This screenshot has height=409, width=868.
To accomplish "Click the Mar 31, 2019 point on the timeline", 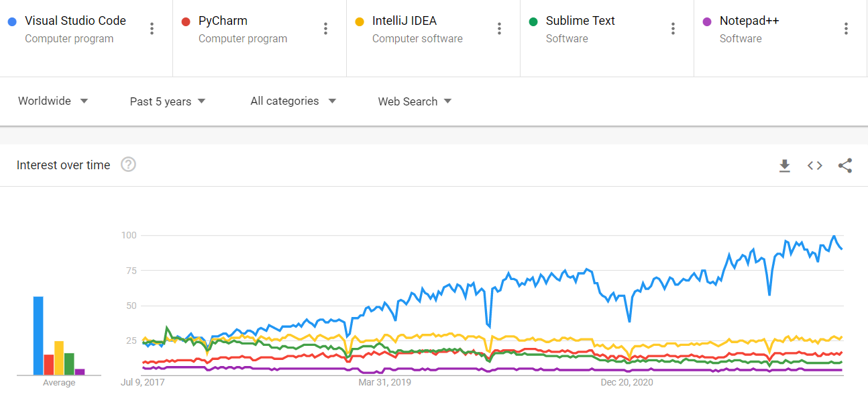I will 385,383.
